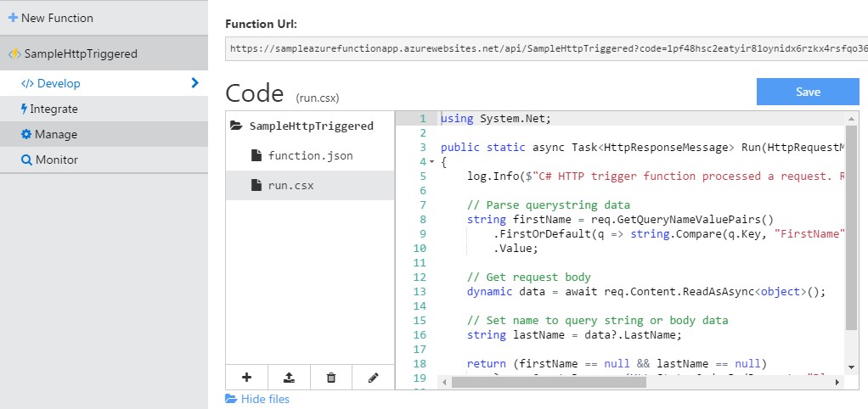Viewport: 868px width, 409px height.
Task: Select the SampleHttpTriggered folder in file tree
Action: coord(311,126)
